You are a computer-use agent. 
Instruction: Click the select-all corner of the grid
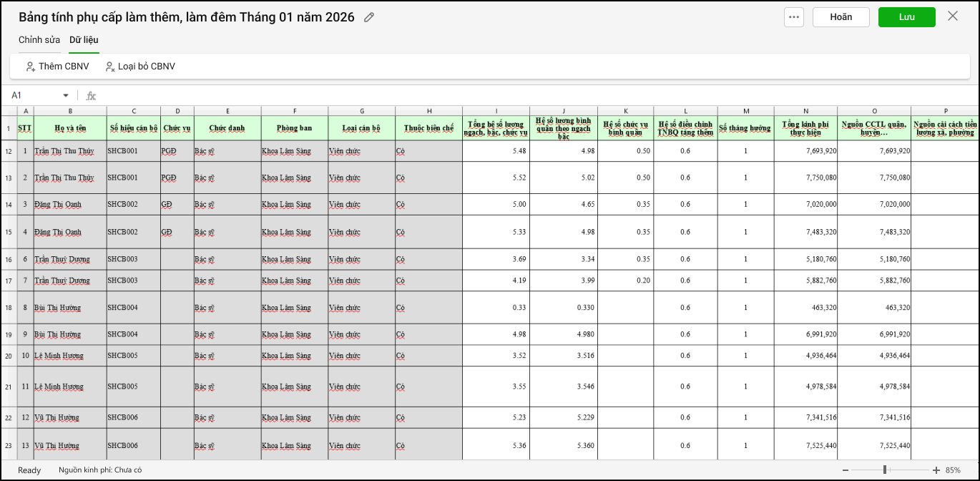[x=9, y=111]
